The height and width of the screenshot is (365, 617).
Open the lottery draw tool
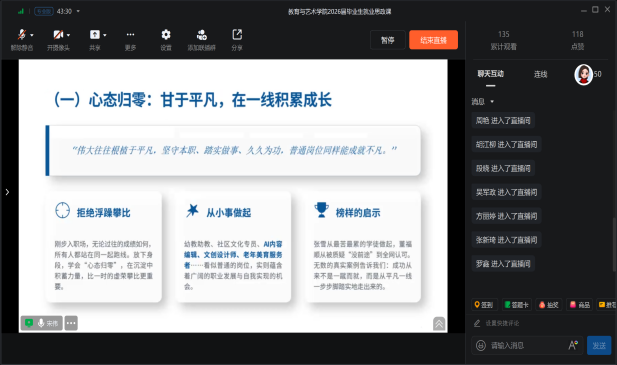coord(549,305)
